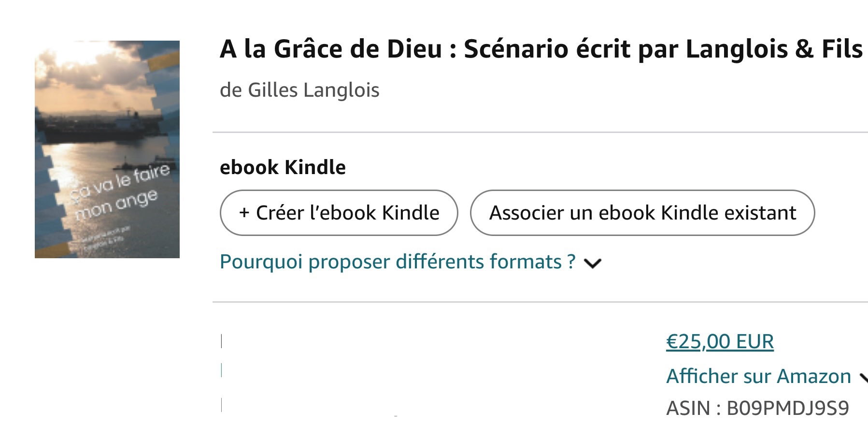868x427 pixels.
Task: Open the Afficher sur Amazon dropdown
Action: [x=758, y=376]
